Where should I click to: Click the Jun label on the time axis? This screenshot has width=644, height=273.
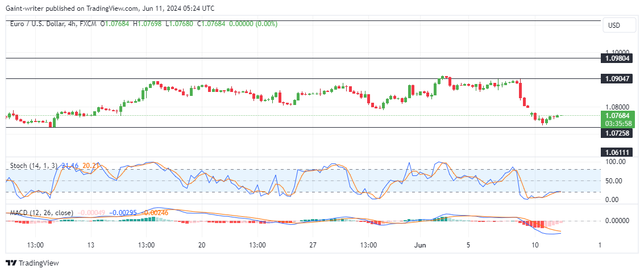tap(421, 245)
